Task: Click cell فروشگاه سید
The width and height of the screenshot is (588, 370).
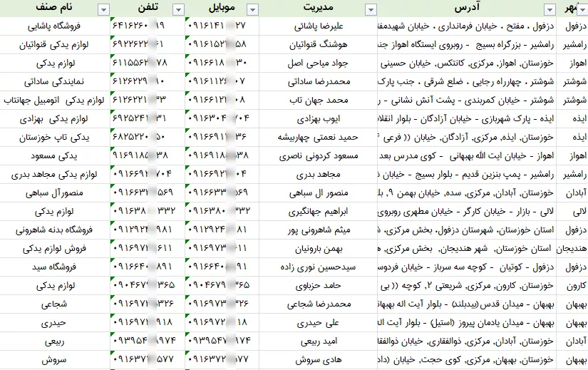Action: [x=55, y=267]
